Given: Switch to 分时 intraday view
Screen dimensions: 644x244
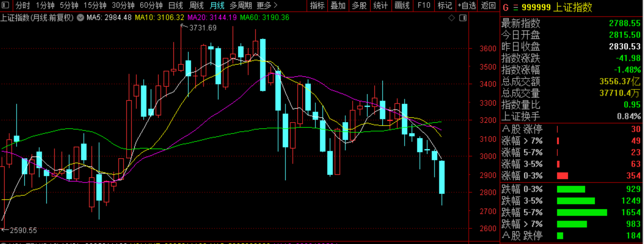Looking at the screenshot, I should pos(22,5).
